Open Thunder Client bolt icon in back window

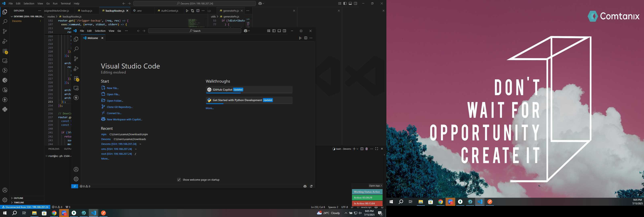tap(5, 100)
